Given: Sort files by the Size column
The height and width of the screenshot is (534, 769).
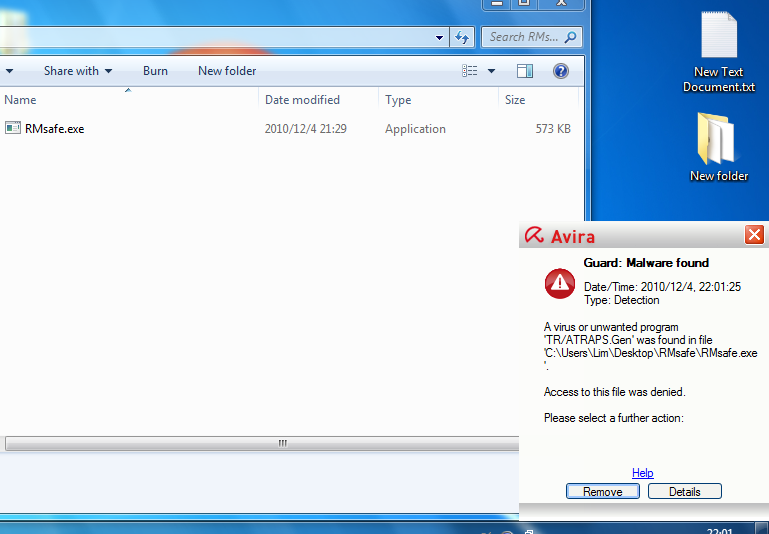Looking at the screenshot, I should (515, 100).
